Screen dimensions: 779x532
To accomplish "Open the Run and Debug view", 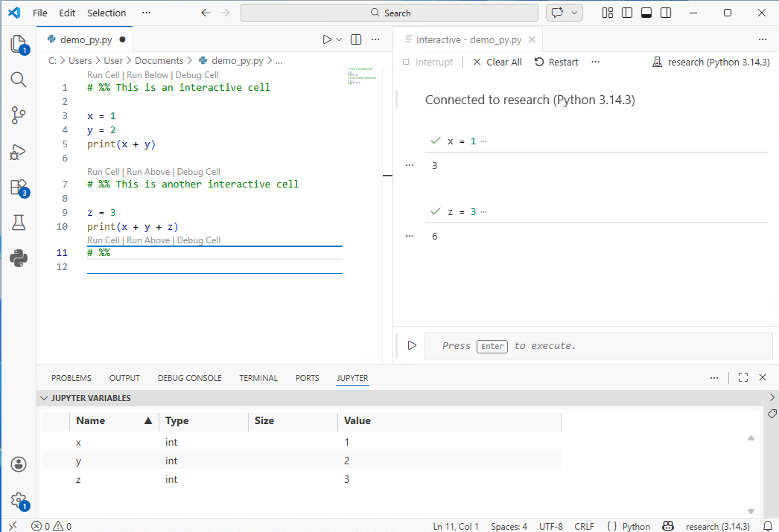I will tap(19, 153).
